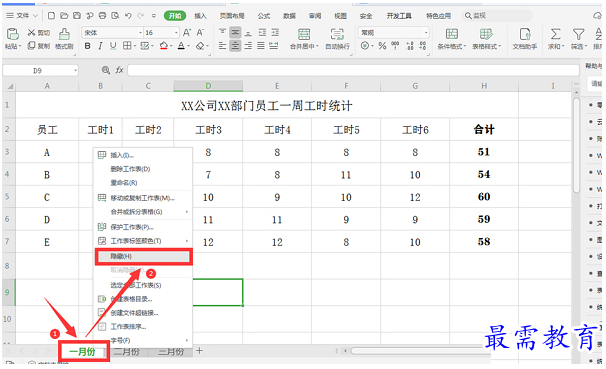Click the fx insert function icon
606x369 pixels.
click(119, 70)
